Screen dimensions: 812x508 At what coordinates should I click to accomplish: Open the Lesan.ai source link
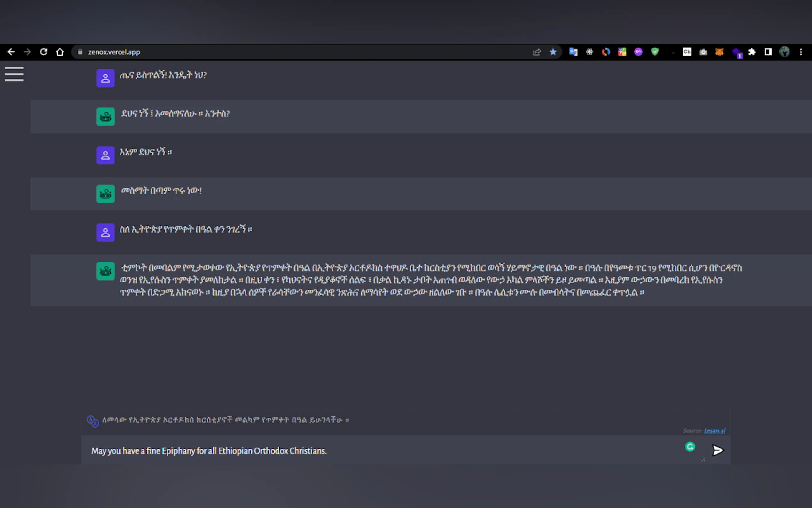[x=714, y=431]
